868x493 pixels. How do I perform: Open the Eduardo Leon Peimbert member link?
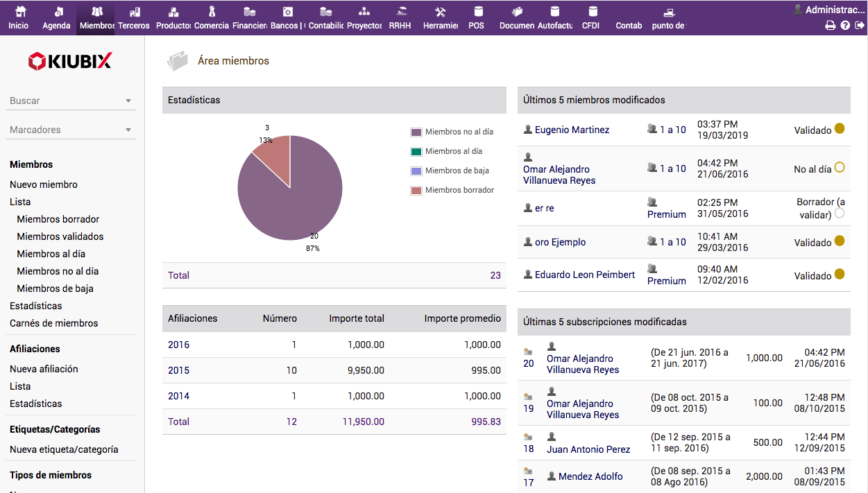tap(584, 275)
